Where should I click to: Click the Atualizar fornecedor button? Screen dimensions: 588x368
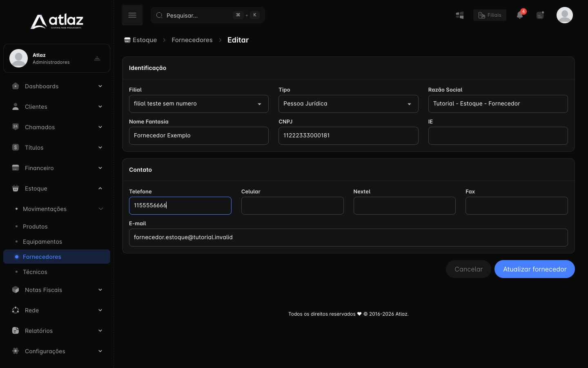pos(535,269)
